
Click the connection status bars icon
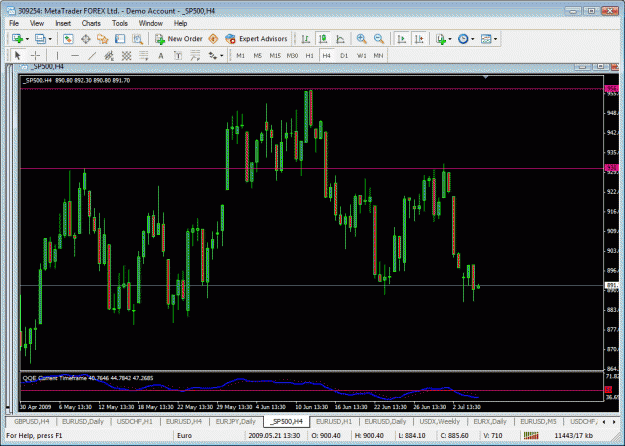pyautogui.click(x=531, y=435)
